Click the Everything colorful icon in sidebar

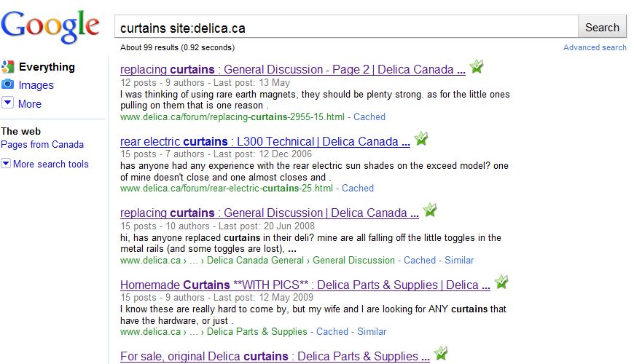click(x=8, y=67)
